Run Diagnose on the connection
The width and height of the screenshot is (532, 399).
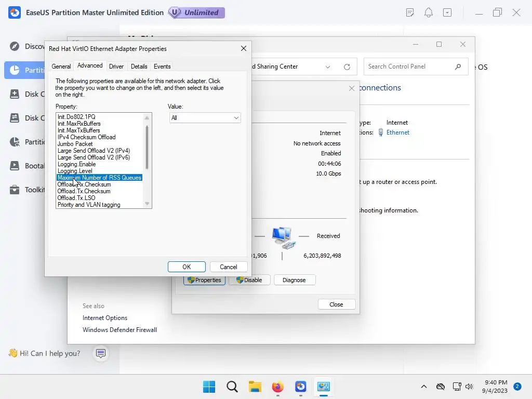tap(295, 280)
